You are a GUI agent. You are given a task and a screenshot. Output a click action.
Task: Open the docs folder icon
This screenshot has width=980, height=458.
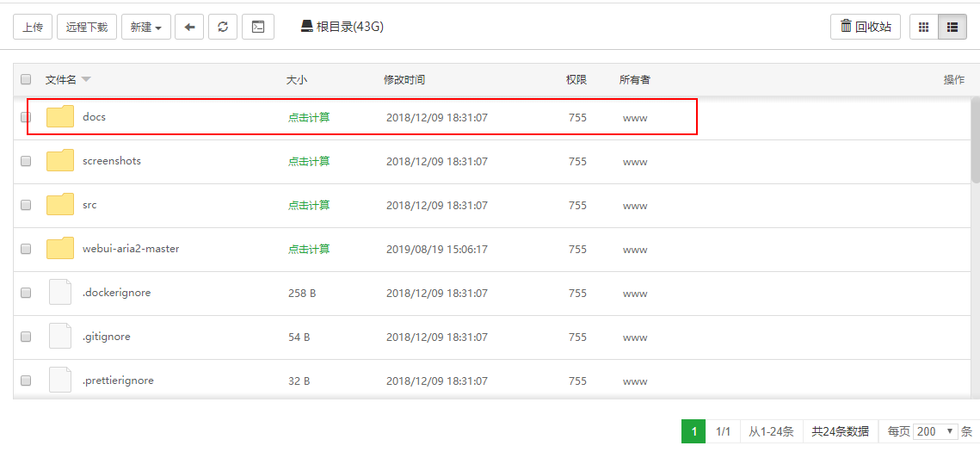pos(60,116)
